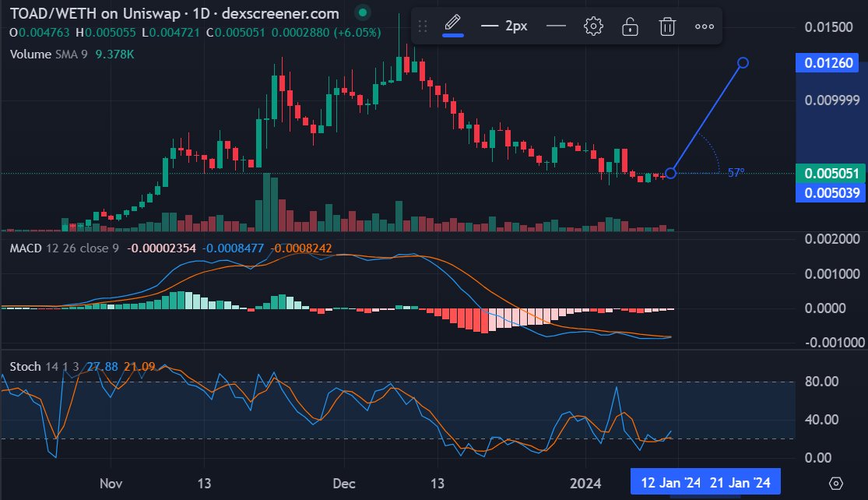Click the Nov label on time axis
The height and width of the screenshot is (500, 868).
pyautogui.click(x=111, y=484)
